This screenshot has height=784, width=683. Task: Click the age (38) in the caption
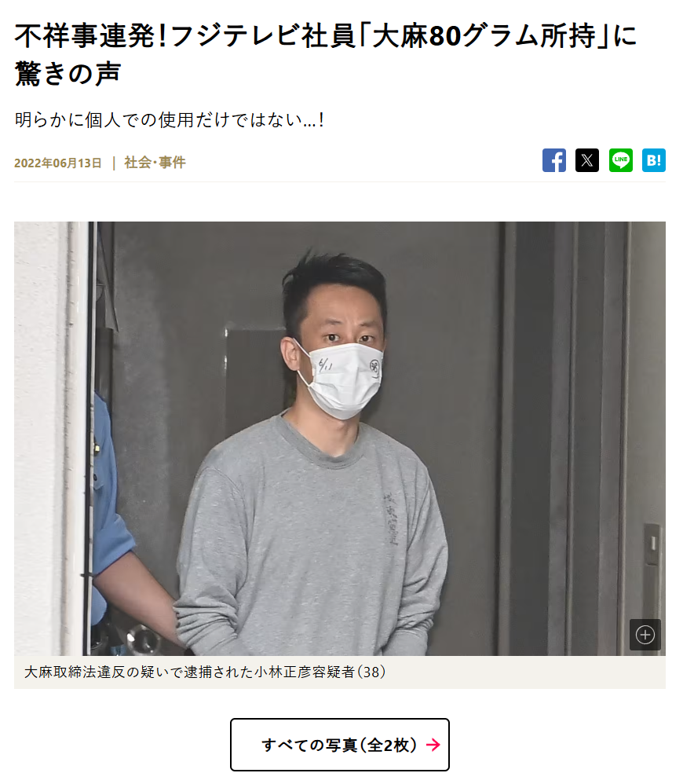[371, 672]
